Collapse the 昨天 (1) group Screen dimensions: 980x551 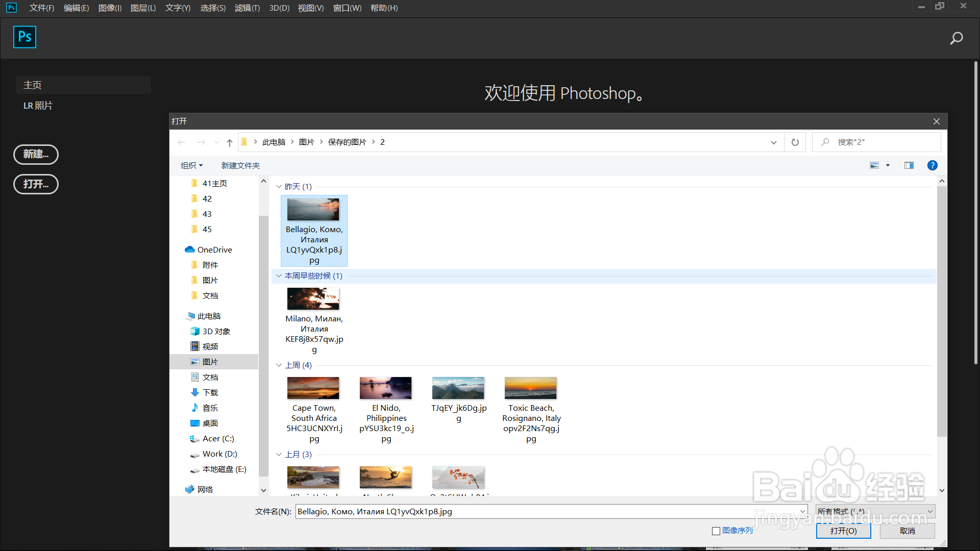pos(279,186)
